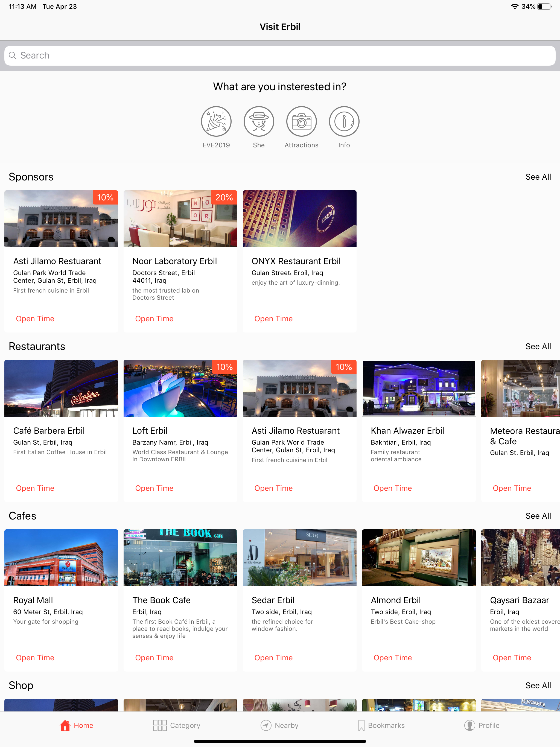Open The Book Cafe photo
The width and height of the screenshot is (560, 747).
pos(180,558)
